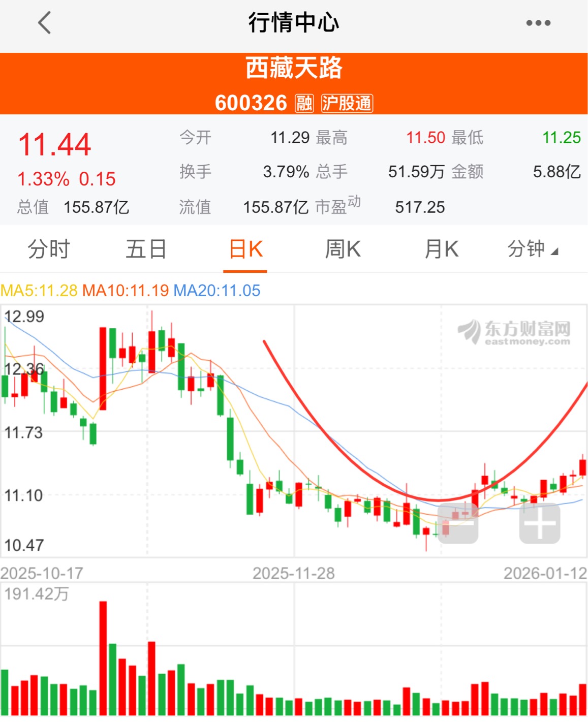Image resolution: width=588 pixels, height=722 pixels.
Task: Tap the MA10:11.19 indicator label
Action: pos(126,291)
